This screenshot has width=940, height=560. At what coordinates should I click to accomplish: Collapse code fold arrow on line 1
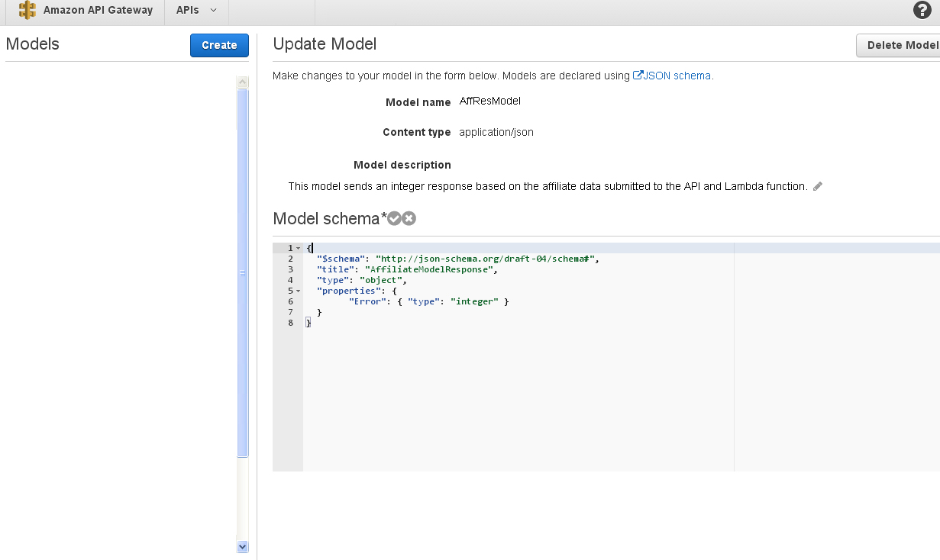[x=299, y=249]
